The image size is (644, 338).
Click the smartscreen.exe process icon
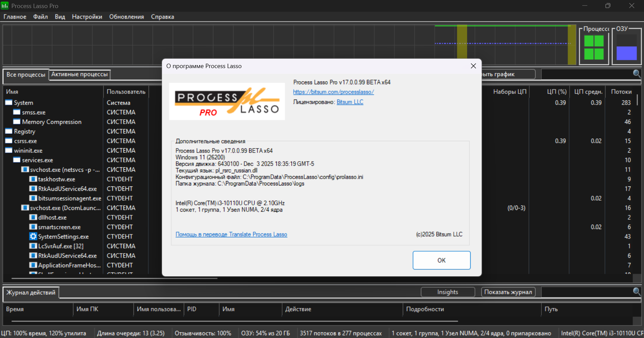click(33, 227)
